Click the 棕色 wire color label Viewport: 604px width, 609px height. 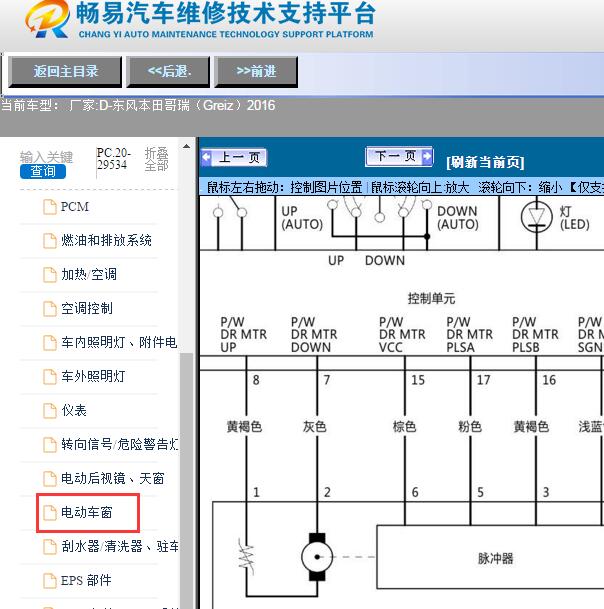coord(404,426)
